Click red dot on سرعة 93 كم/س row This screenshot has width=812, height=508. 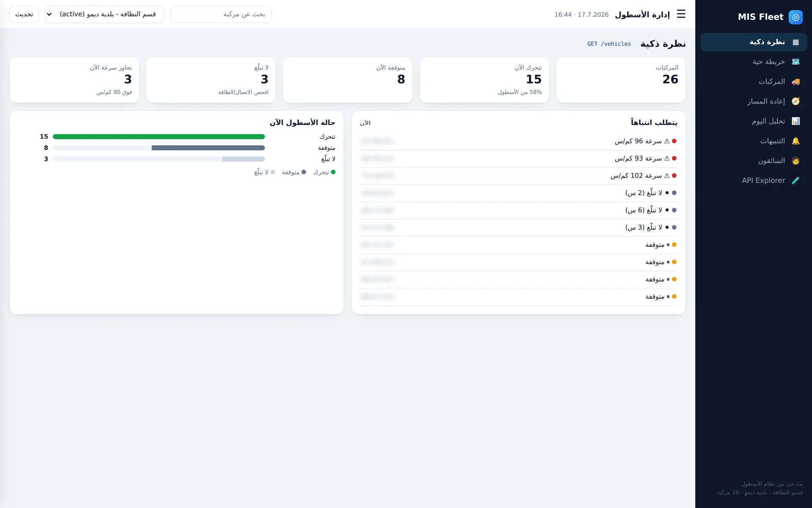[x=674, y=158]
